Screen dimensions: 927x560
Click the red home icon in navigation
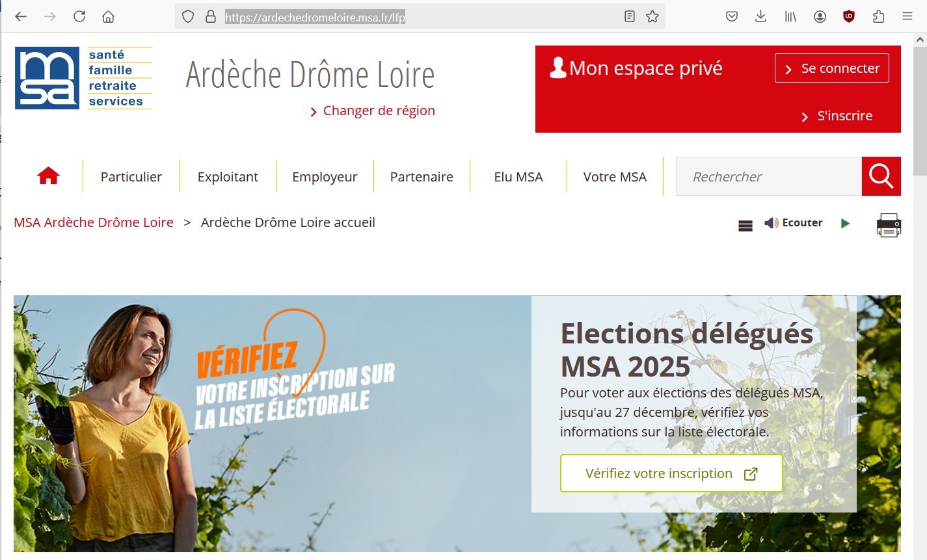[48, 176]
